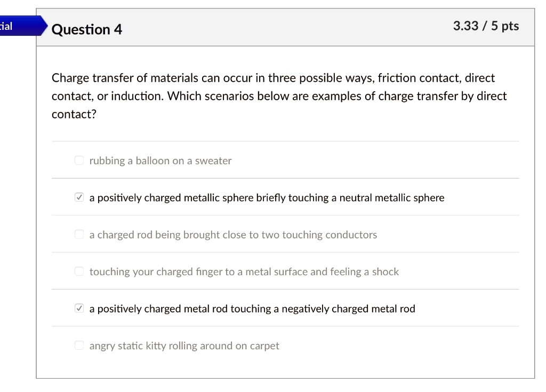Click the checkmark beside the metal rod answer
The height and width of the screenshot is (392, 546).
79,308
